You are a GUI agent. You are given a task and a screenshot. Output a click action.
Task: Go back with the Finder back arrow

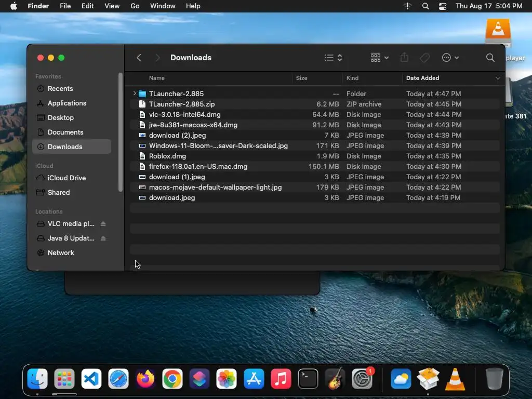(139, 58)
